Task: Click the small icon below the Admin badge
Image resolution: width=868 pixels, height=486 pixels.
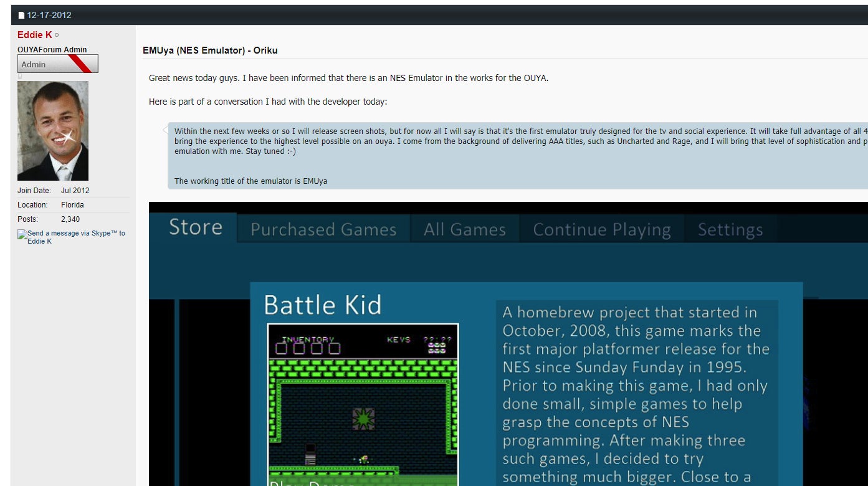Action: tap(21, 75)
